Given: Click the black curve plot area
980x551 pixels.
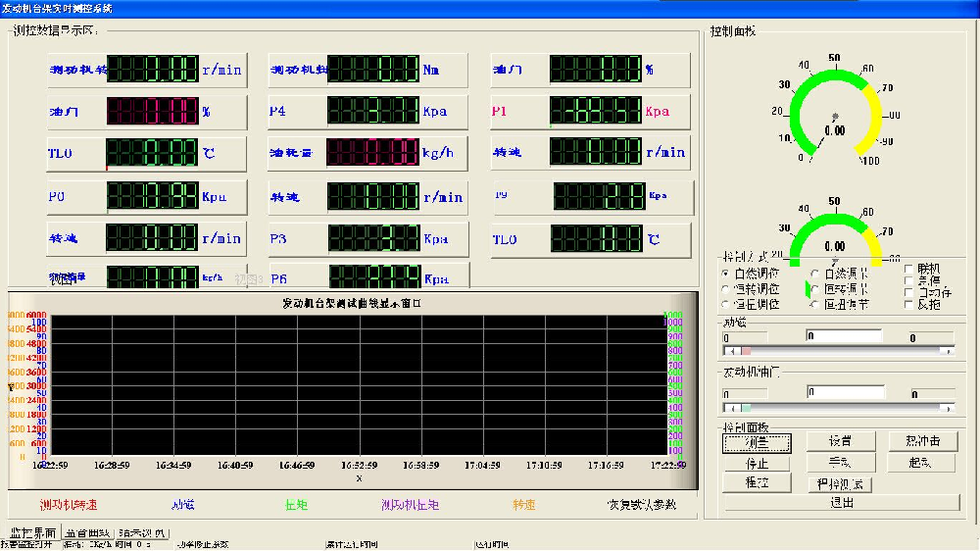Looking at the screenshot, I should click(359, 385).
